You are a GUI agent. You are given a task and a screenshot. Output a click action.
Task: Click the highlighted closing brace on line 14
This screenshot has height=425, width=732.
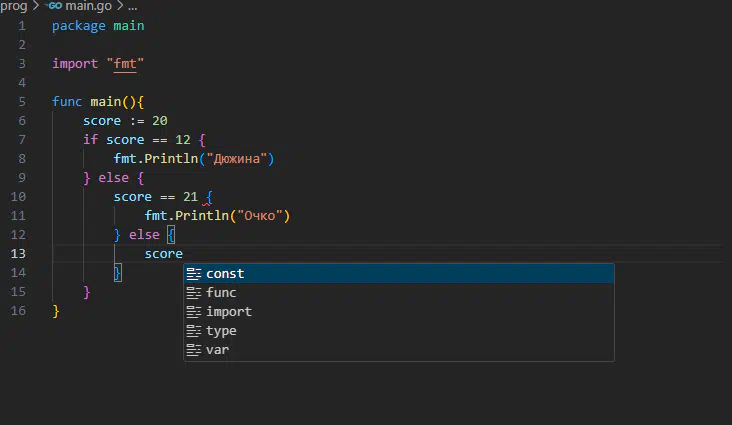coord(117,273)
